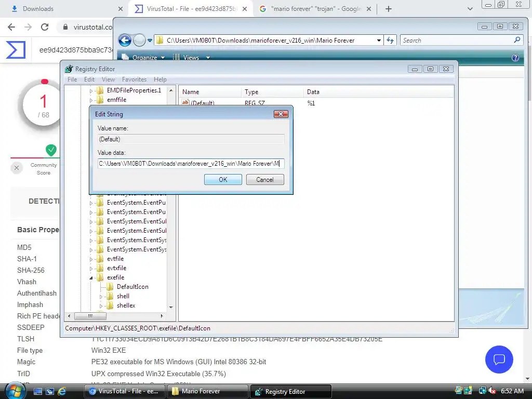
Task: Select the exefile registry key
Action: [x=116, y=277]
